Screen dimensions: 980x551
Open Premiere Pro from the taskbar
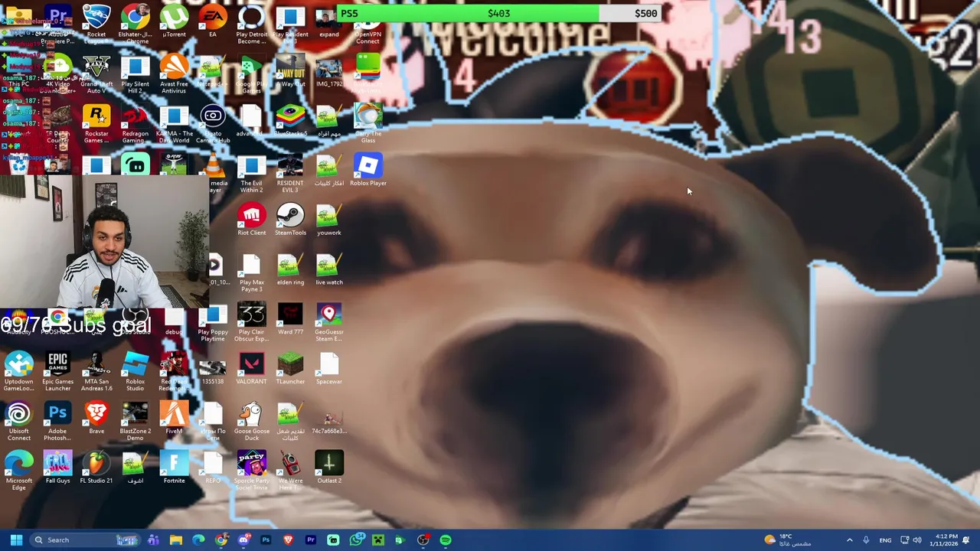pyautogui.click(x=311, y=540)
